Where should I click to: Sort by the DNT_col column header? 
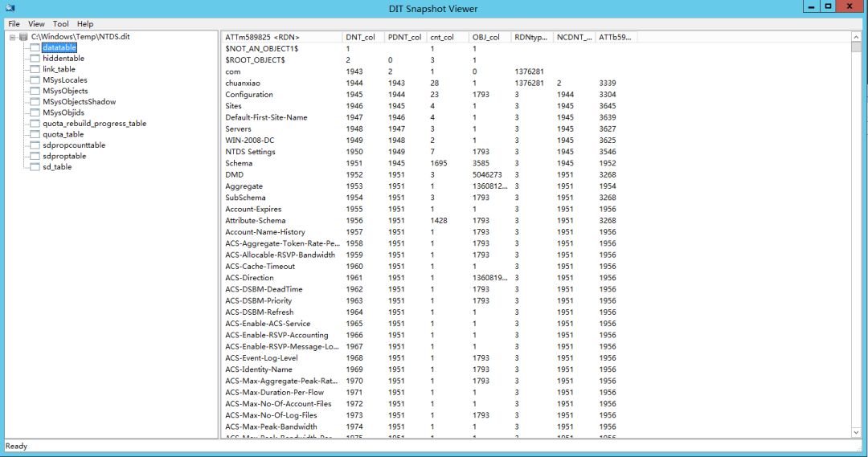click(363, 37)
